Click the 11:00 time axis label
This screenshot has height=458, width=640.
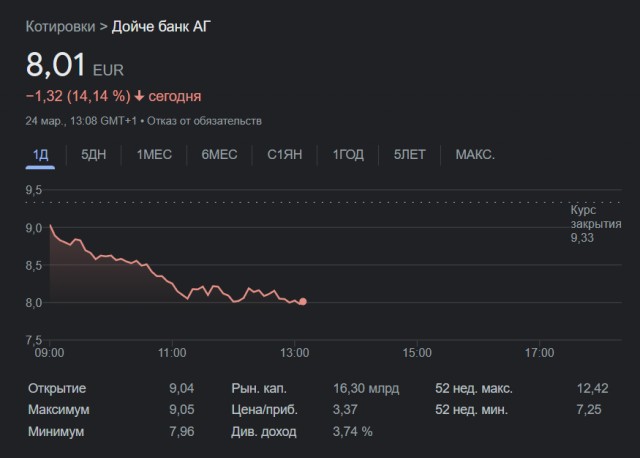[172, 352]
